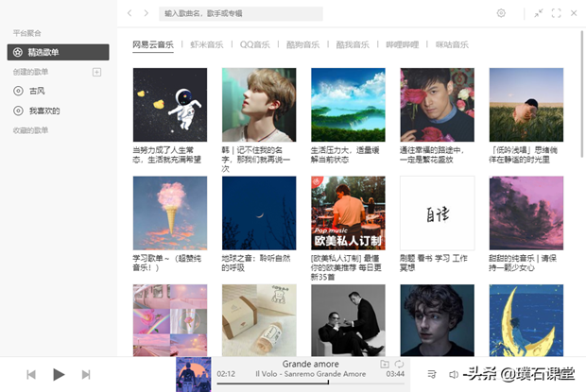Screen dimensions: 586x392
Task: Toggle the repeat loop mode icon
Action: pyautogui.click(x=399, y=364)
